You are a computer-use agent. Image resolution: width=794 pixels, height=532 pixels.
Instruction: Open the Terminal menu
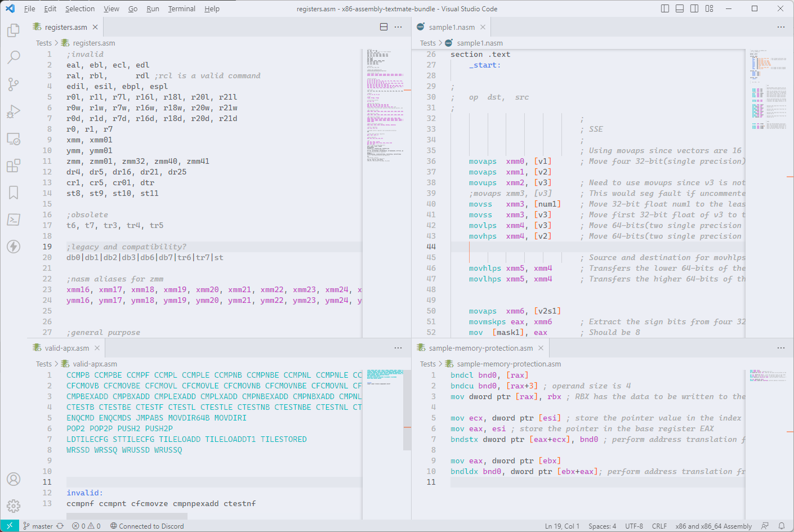pyautogui.click(x=182, y=8)
